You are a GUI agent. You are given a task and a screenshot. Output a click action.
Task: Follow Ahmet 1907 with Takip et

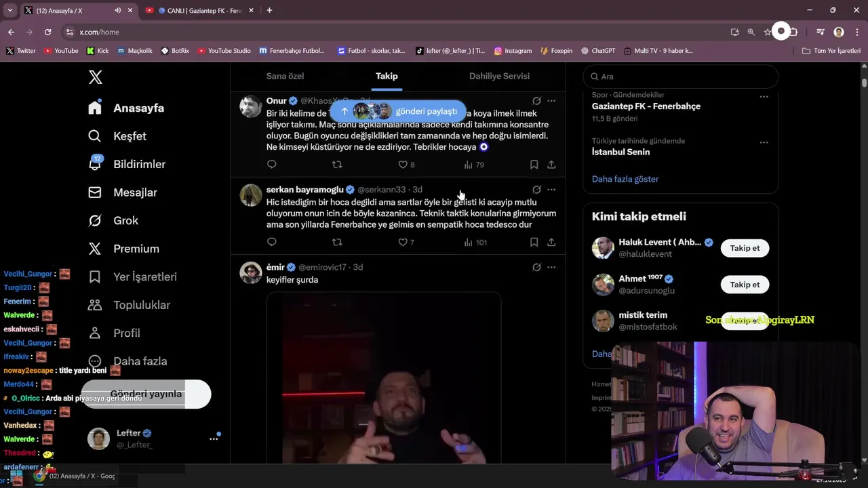[745, 285]
